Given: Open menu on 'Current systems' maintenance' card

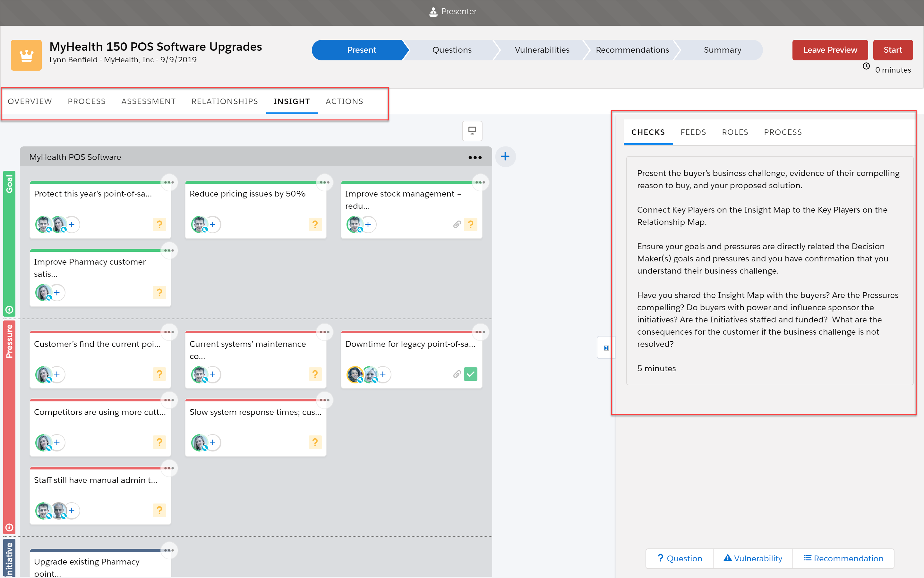Looking at the screenshot, I should click(324, 332).
